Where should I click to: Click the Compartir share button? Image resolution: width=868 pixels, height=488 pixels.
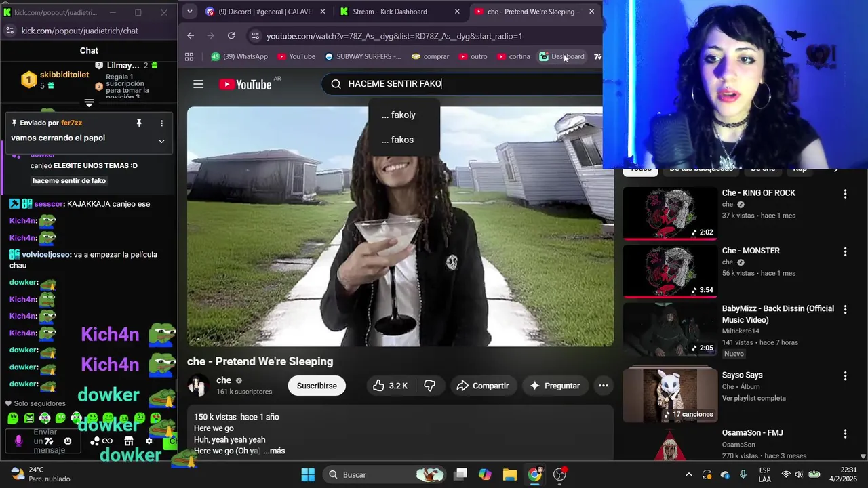click(x=483, y=386)
